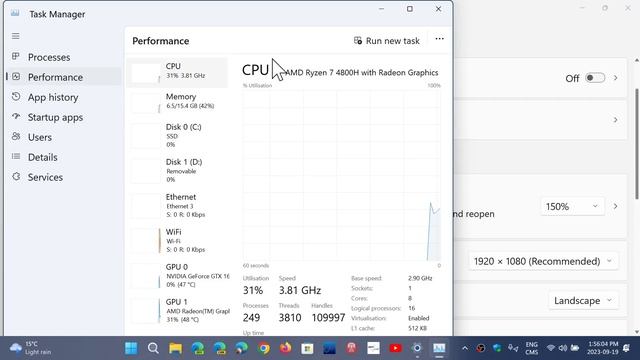The width and height of the screenshot is (640, 360).
Task: Show hidden system tray icons
Action: (x=465, y=348)
